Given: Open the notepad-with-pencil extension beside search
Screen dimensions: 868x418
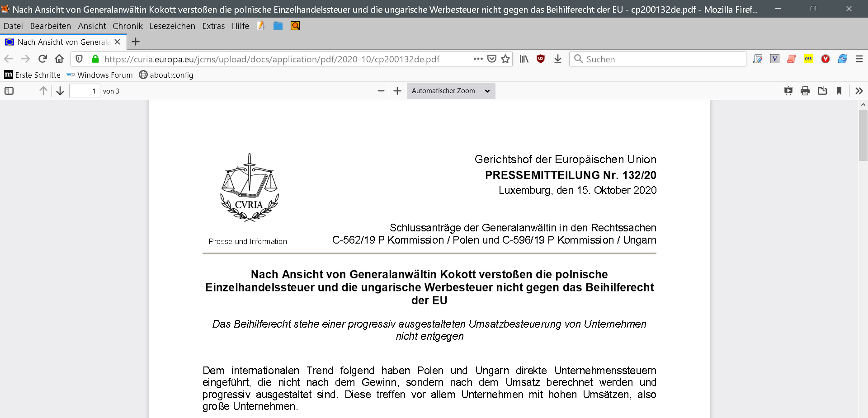Looking at the screenshot, I should [x=758, y=59].
